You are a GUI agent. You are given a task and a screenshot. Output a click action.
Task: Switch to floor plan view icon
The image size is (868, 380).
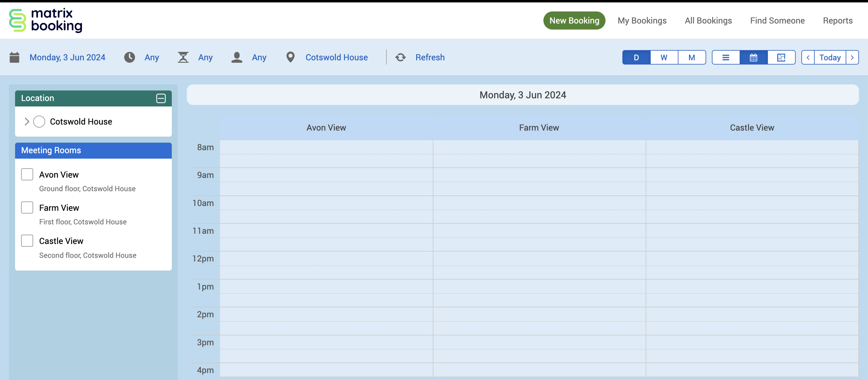point(781,57)
